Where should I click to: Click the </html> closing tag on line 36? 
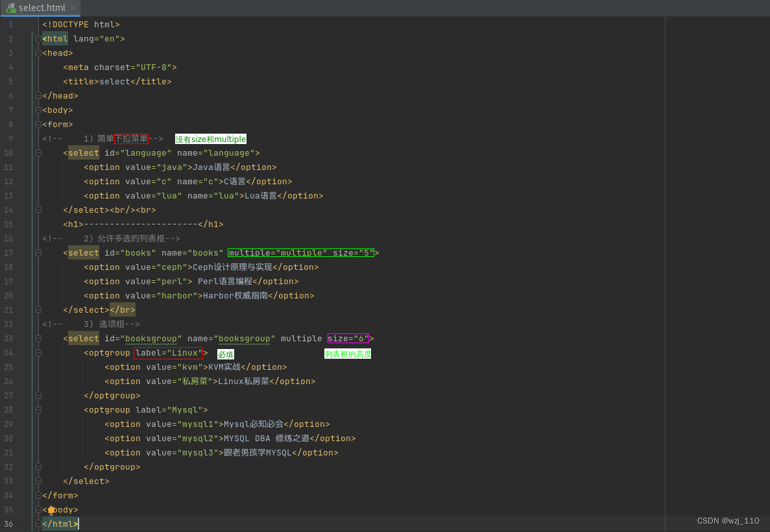tap(60, 524)
